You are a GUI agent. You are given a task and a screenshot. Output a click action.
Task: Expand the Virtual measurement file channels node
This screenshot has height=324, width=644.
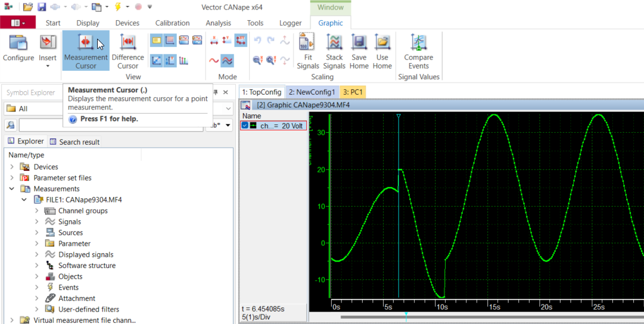[x=11, y=320]
